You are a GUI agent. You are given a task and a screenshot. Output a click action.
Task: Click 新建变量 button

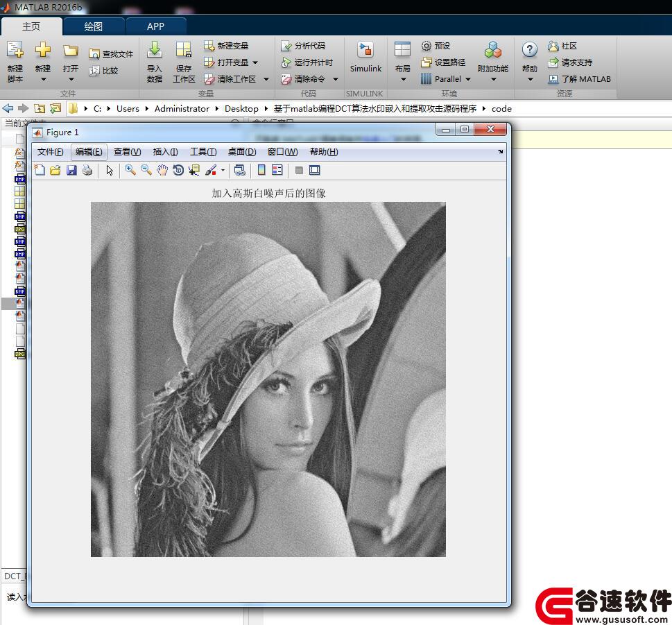(226, 46)
